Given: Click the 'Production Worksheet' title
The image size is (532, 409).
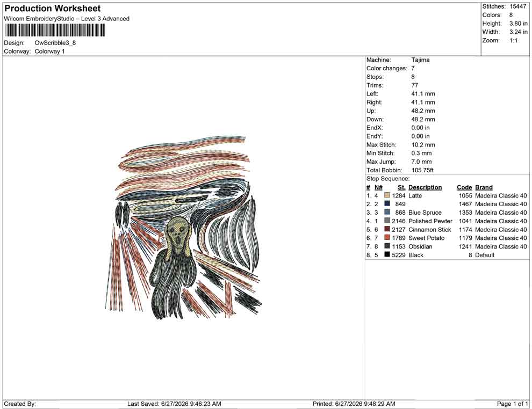Looking at the screenshot, I should (x=53, y=9).
